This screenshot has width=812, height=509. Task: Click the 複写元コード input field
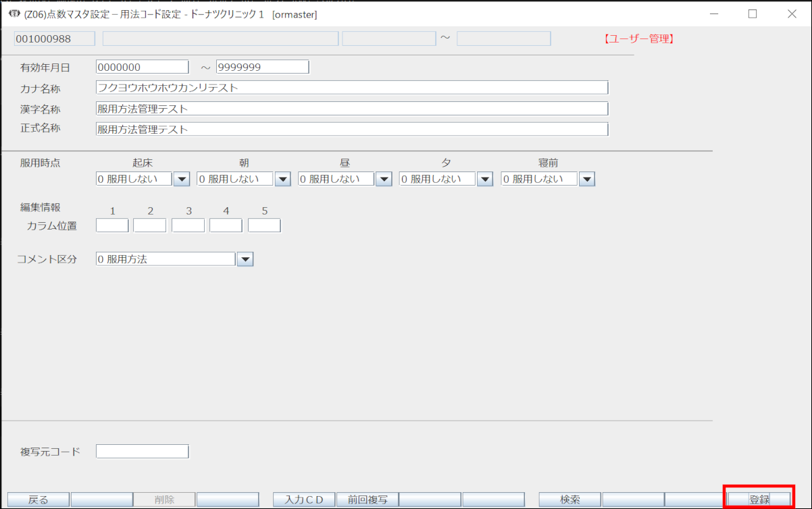coord(142,452)
